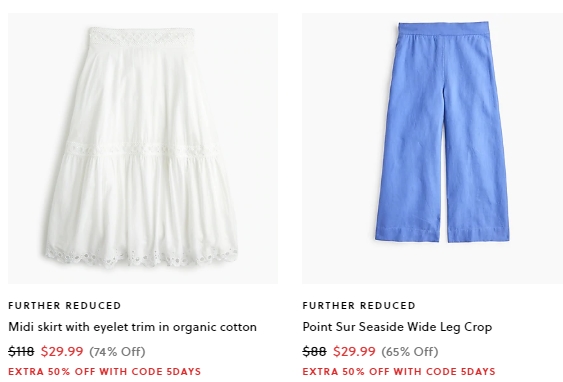Open 'Point Sur Seaside Wide Leg Crop' link

(x=397, y=327)
